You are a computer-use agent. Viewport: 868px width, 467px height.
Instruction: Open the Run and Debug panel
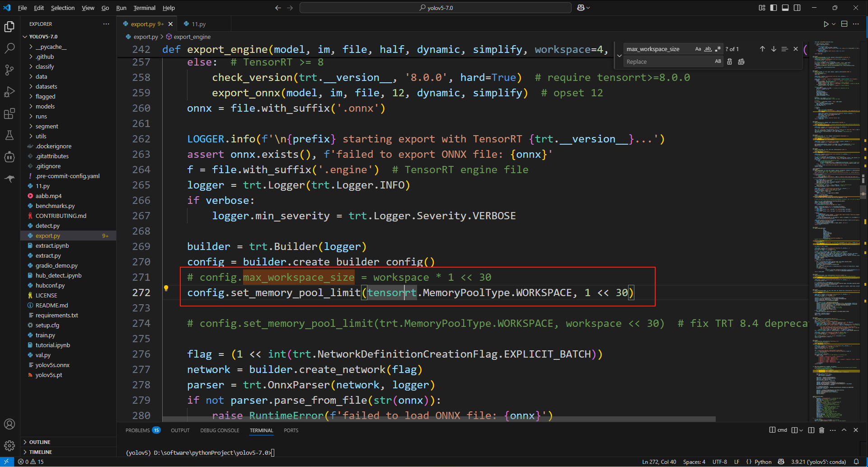click(x=9, y=91)
